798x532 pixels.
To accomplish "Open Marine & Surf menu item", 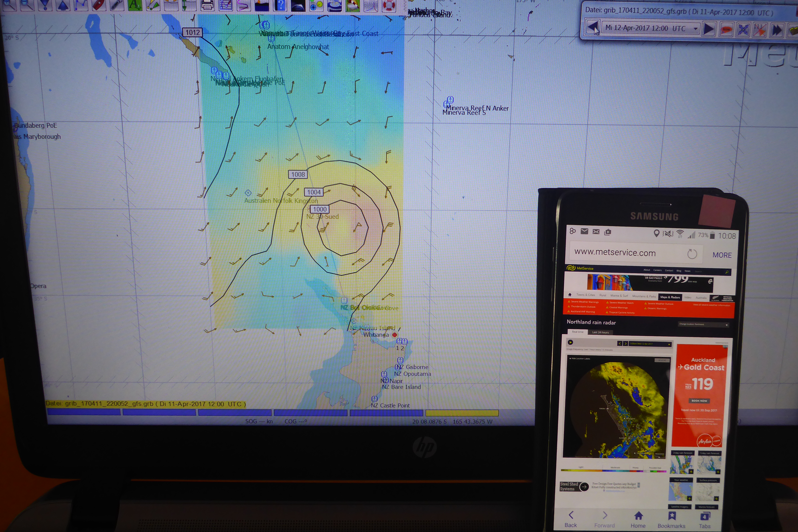I will (619, 296).
